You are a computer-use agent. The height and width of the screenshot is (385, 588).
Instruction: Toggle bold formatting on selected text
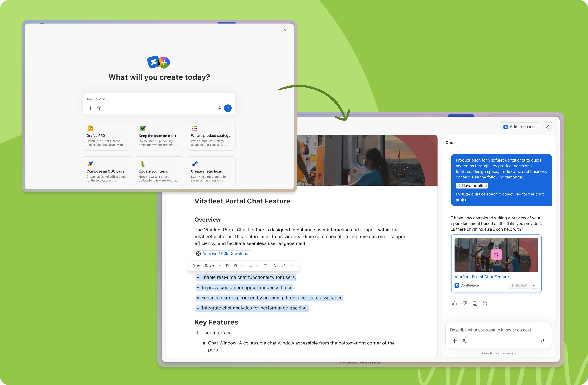tap(235, 266)
